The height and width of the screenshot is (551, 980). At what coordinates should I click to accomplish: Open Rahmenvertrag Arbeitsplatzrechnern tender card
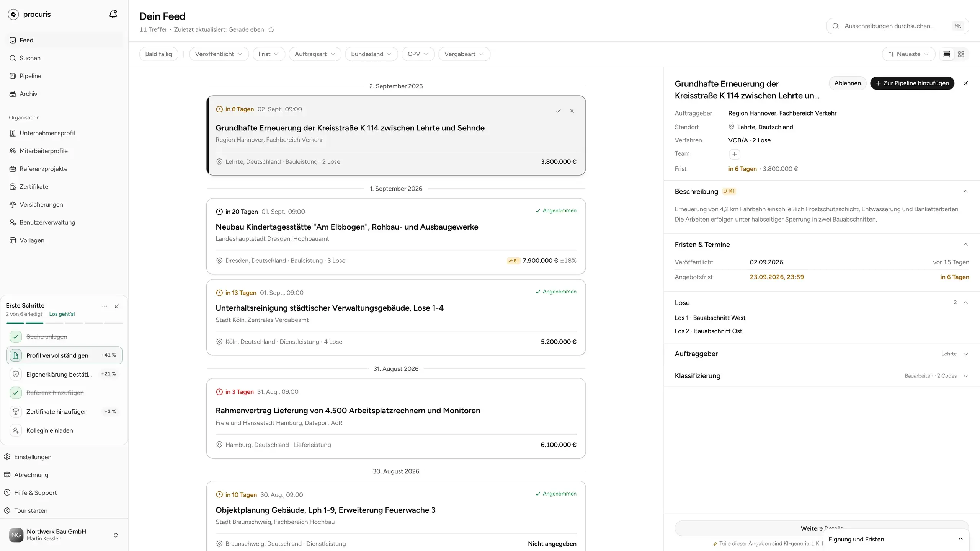coord(396,418)
